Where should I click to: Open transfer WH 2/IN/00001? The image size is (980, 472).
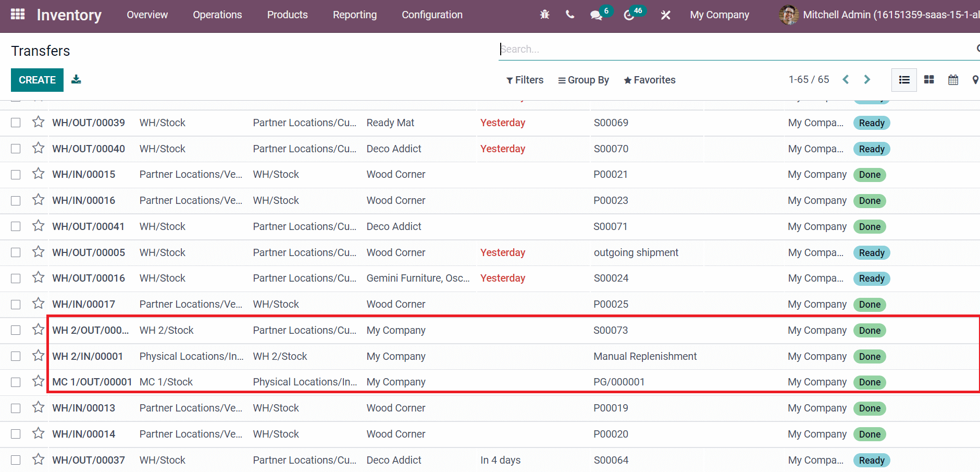coord(88,356)
